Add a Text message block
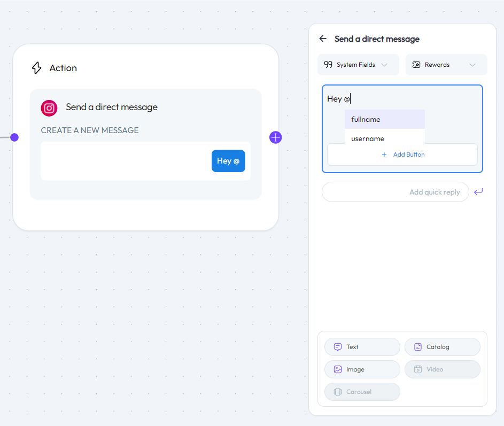504x426 pixels. click(x=362, y=347)
